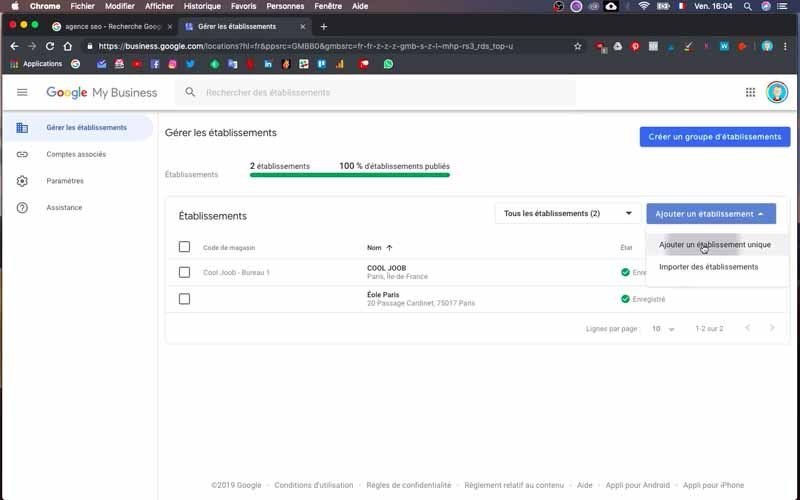Click the Pinterest extension icon

635,46
